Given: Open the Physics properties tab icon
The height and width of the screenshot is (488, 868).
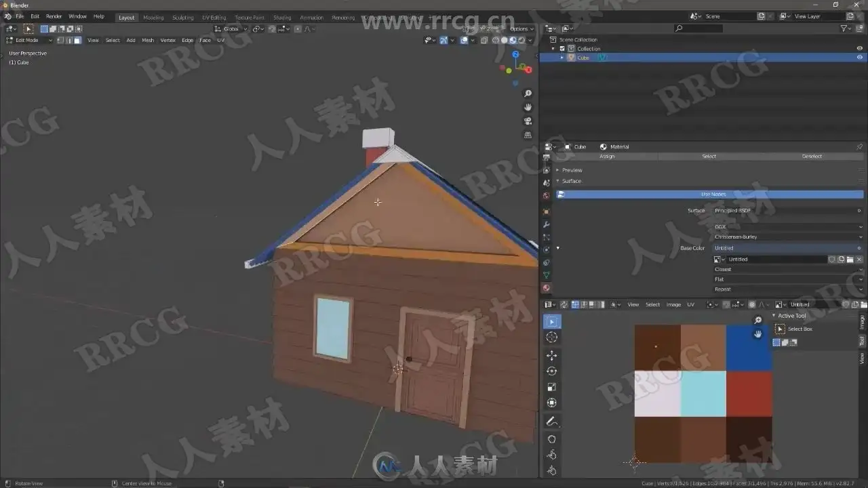Looking at the screenshot, I should [547, 249].
